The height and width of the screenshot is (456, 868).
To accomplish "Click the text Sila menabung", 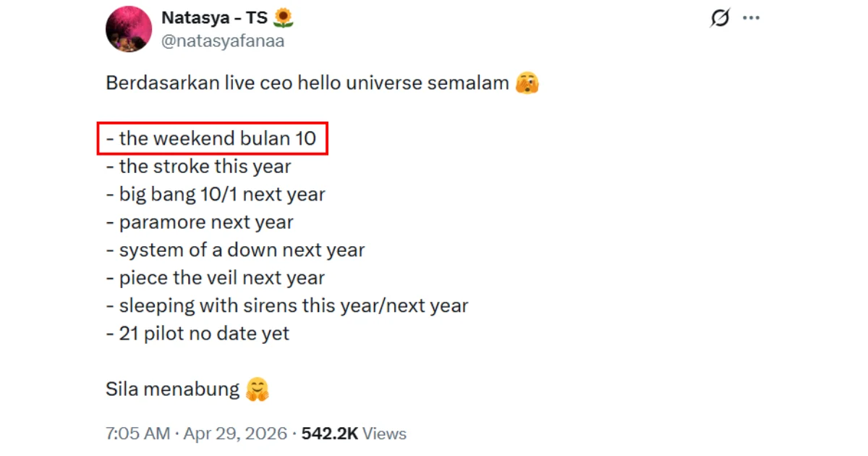I will tap(172, 389).
